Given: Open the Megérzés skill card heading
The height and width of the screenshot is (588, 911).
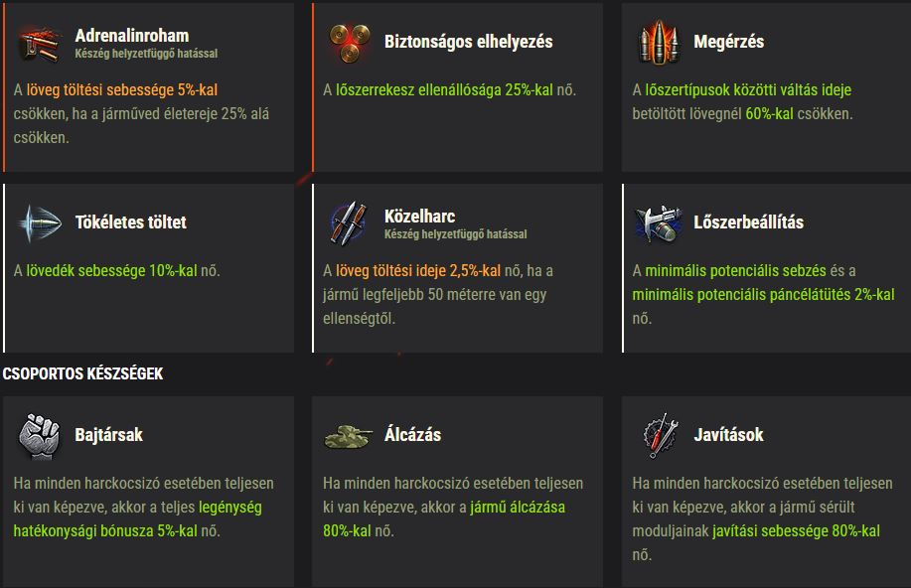Looking at the screenshot, I should pyautogui.click(x=728, y=42).
